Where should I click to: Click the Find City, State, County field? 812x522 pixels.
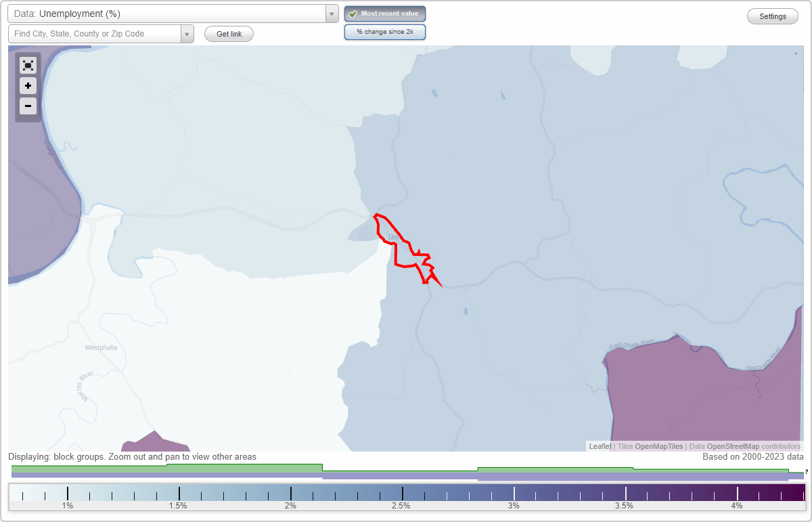click(x=95, y=34)
